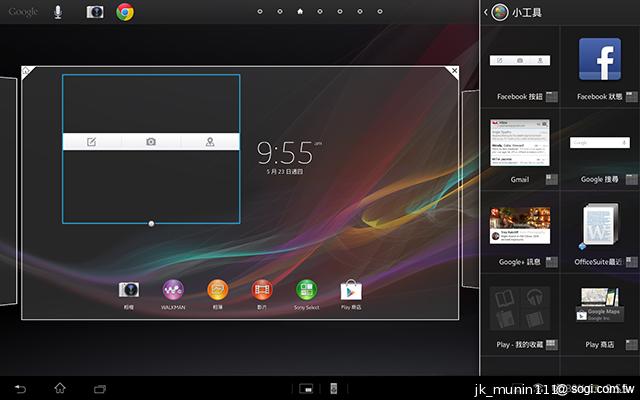Tap the Android home navigation button
The image size is (640, 400).
pos(60,388)
